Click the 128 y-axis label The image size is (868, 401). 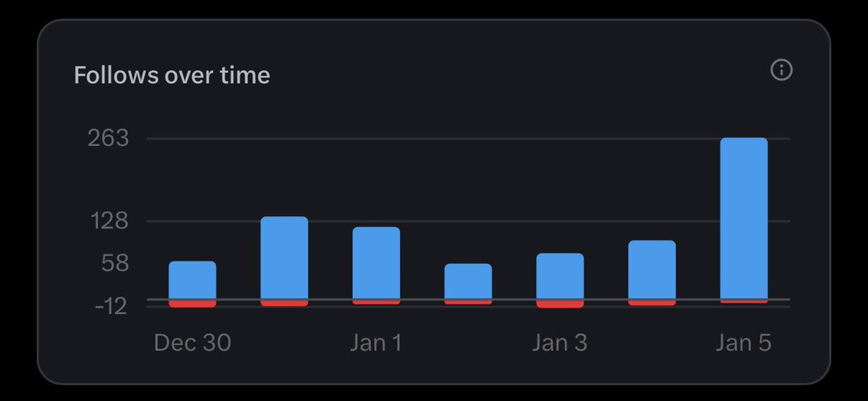click(109, 221)
